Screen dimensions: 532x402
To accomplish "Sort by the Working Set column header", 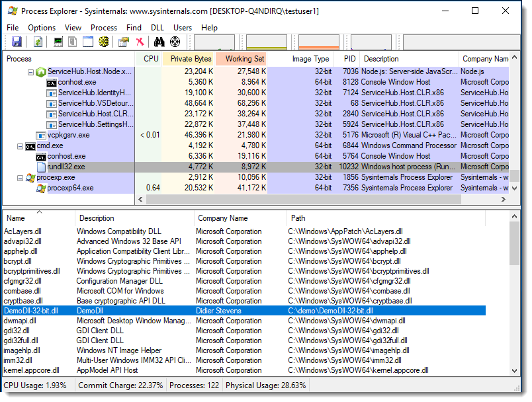I will pos(244,59).
